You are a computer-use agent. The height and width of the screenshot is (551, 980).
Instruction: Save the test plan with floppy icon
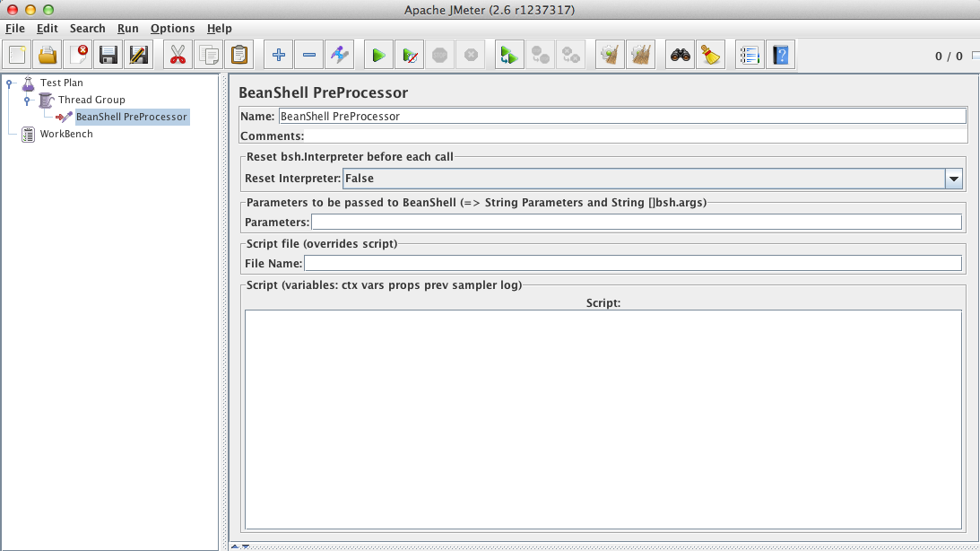(108, 55)
